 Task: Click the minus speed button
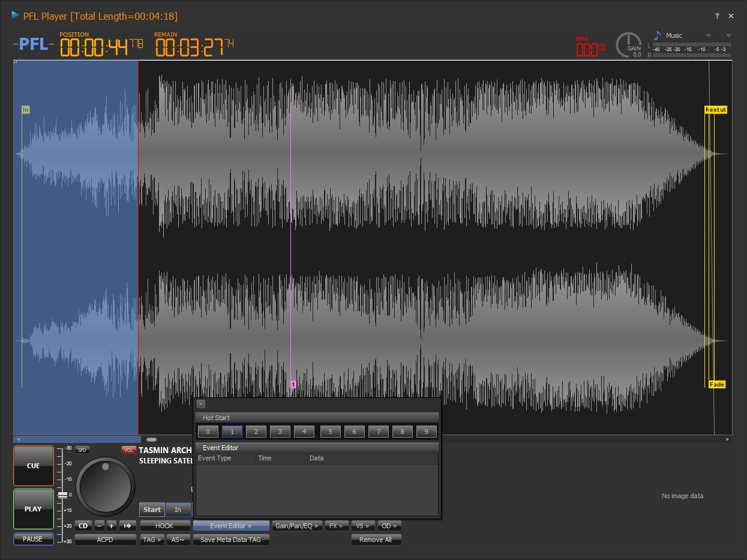[x=100, y=526]
